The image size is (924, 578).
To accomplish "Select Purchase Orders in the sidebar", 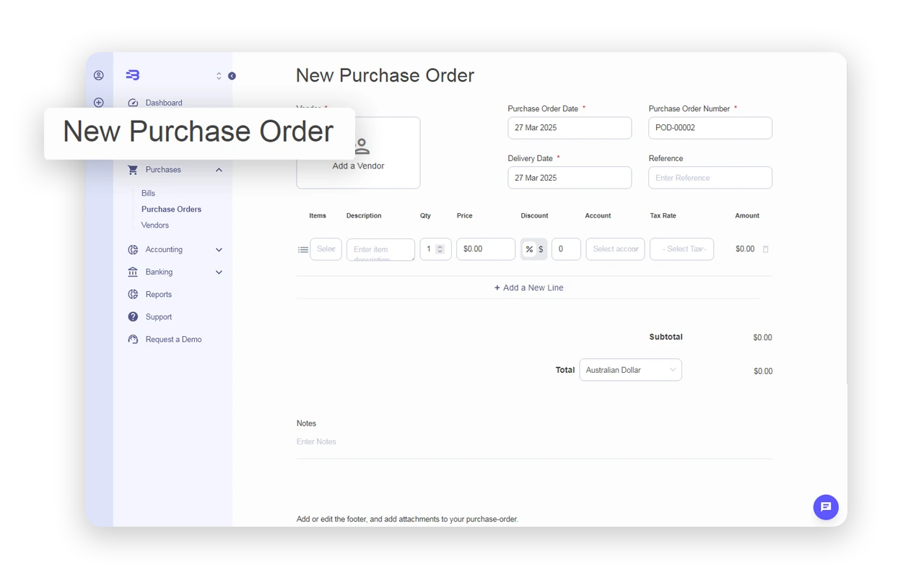I will 171,210.
